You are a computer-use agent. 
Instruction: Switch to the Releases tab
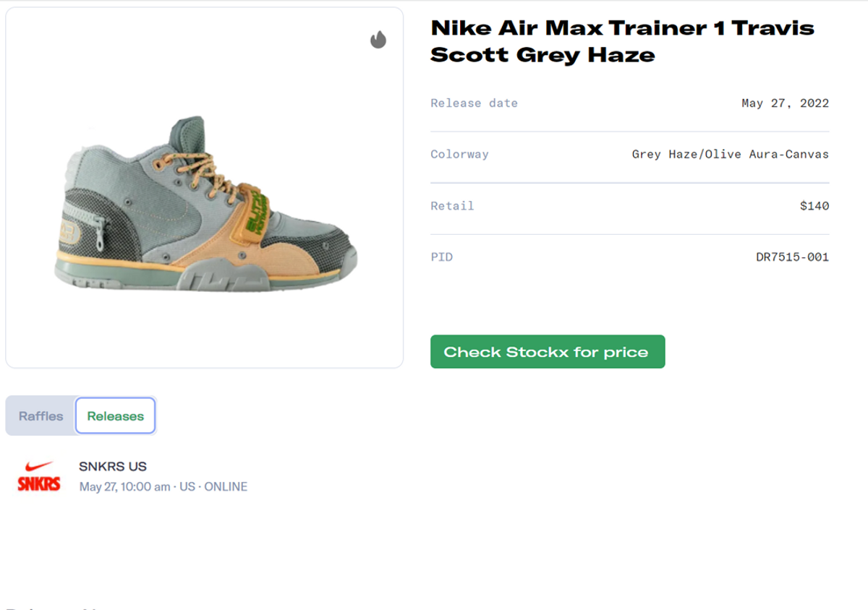click(x=115, y=416)
